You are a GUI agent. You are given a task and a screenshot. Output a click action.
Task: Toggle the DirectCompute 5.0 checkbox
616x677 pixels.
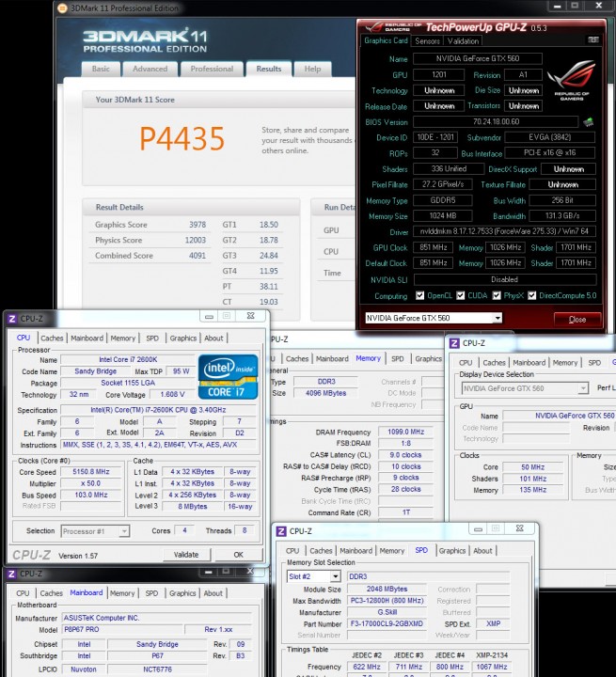532,295
